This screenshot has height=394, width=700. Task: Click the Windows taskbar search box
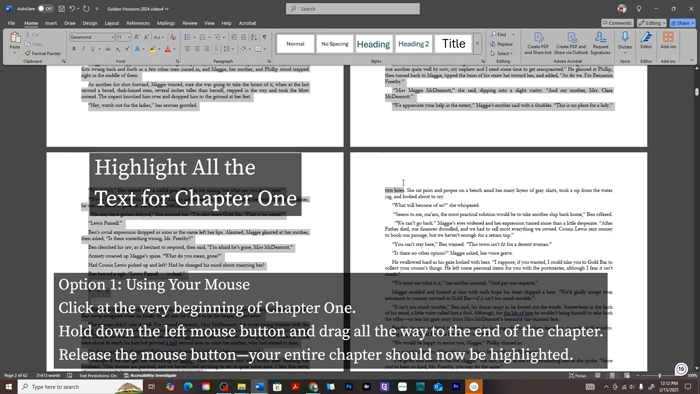81,387
